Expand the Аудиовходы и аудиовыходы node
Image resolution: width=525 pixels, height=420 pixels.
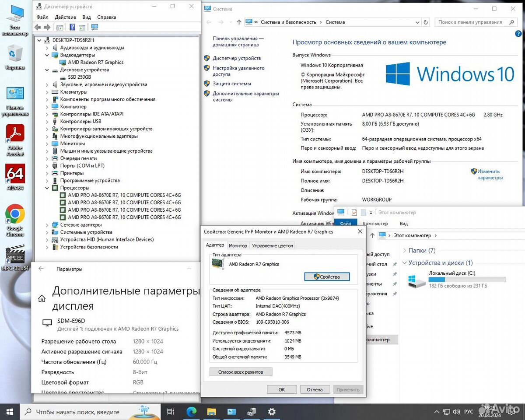pyautogui.click(x=47, y=48)
